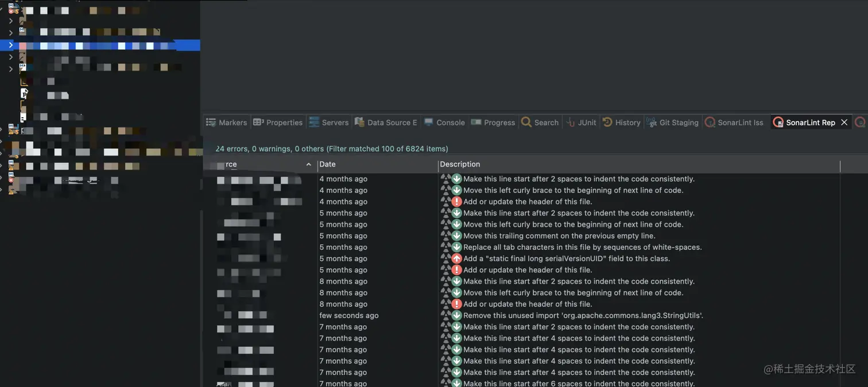Screen dimensions: 868x387
Task: Expand the highlighted blue project node in the tree
Action: click(10, 45)
